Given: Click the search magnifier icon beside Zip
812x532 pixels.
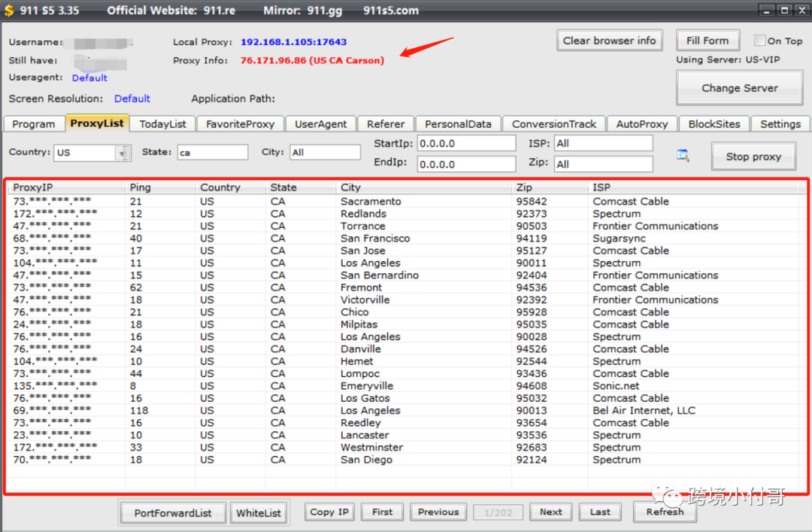Looking at the screenshot, I should click(x=683, y=156).
